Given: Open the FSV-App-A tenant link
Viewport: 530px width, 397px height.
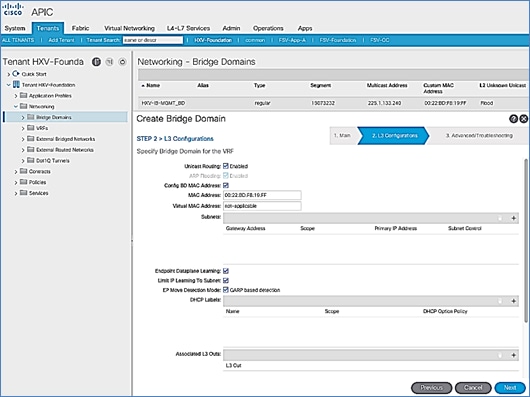Looking at the screenshot, I should point(292,40).
